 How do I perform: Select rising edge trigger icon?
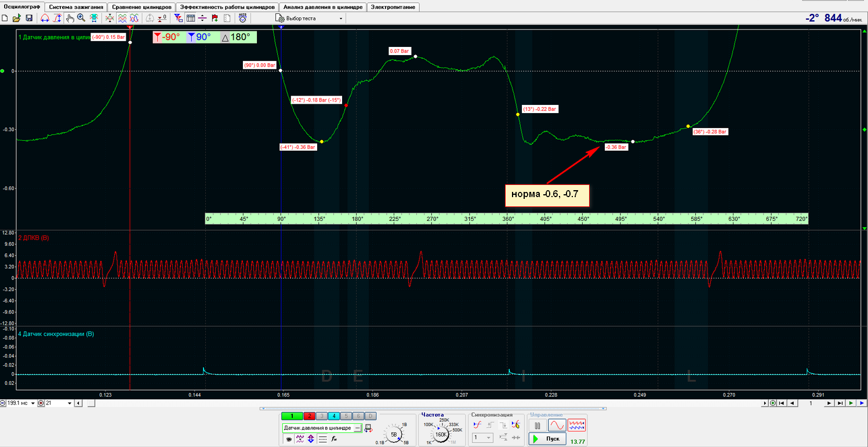[490, 425]
